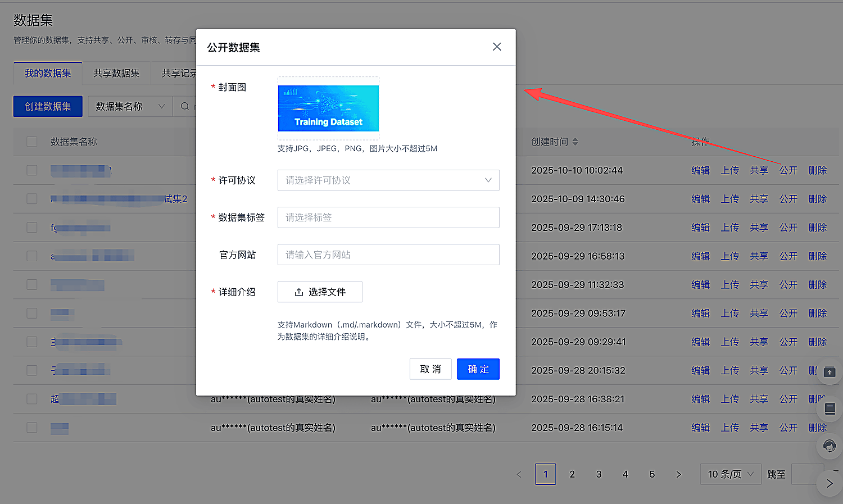
Task: Click 编辑 for the 2025-09-28 16:15:14 row
Action: click(701, 428)
